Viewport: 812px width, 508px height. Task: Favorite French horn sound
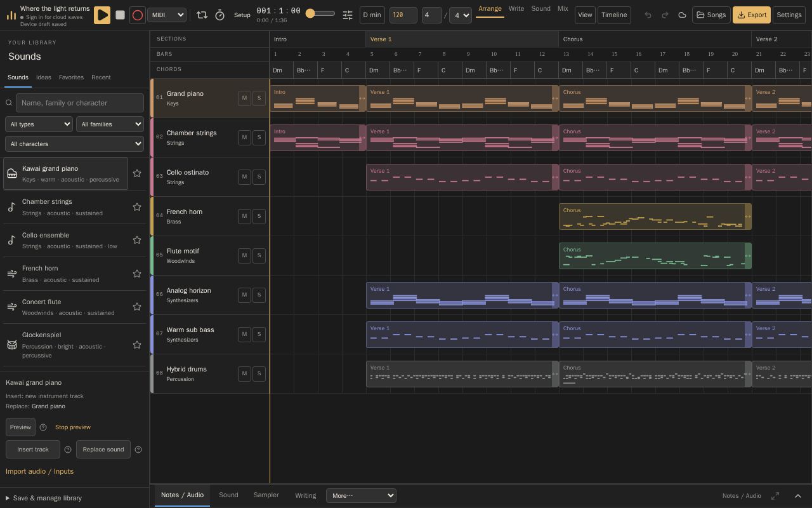(x=137, y=274)
